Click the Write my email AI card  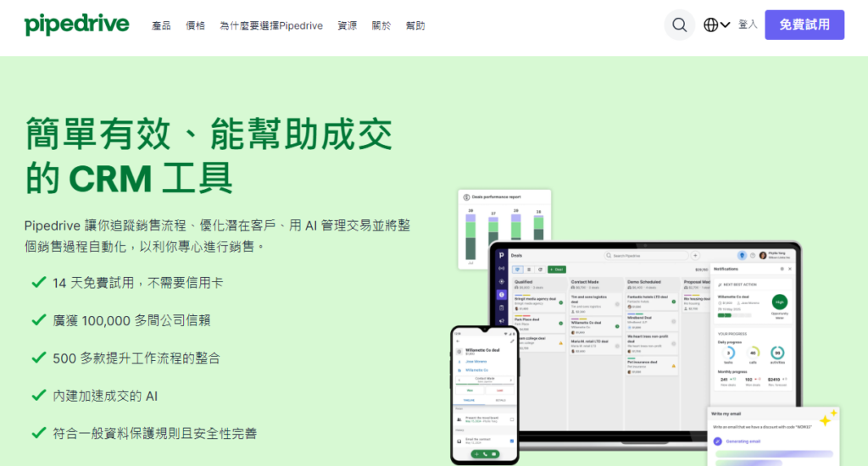[773, 437]
